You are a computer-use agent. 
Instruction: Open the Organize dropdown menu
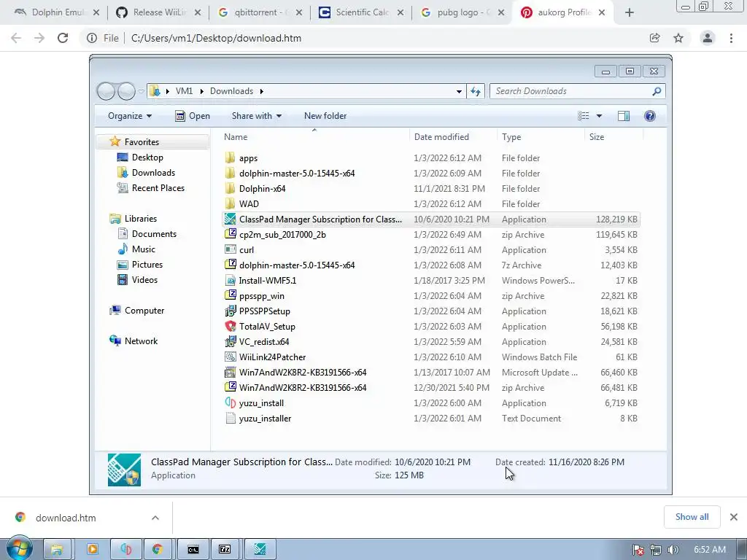coord(130,116)
